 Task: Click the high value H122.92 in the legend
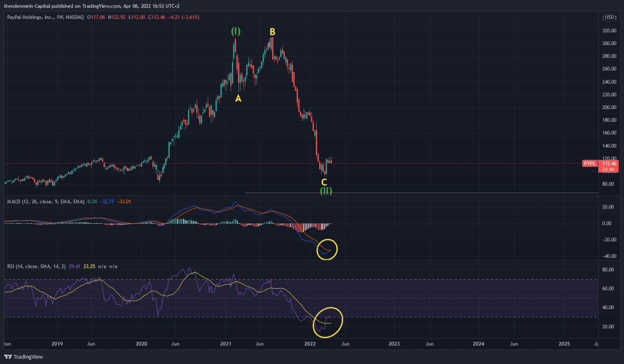pos(117,17)
